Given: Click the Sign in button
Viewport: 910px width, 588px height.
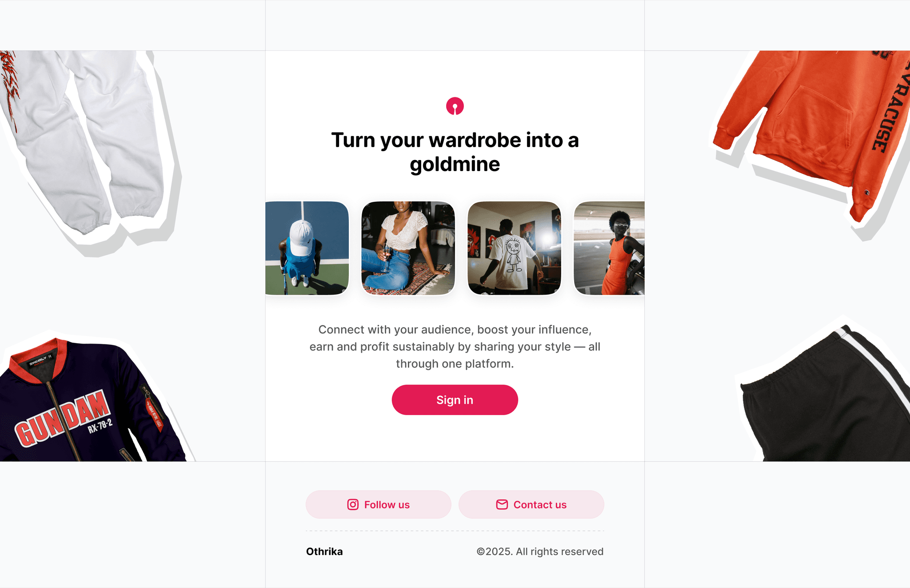Looking at the screenshot, I should (455, 400).
